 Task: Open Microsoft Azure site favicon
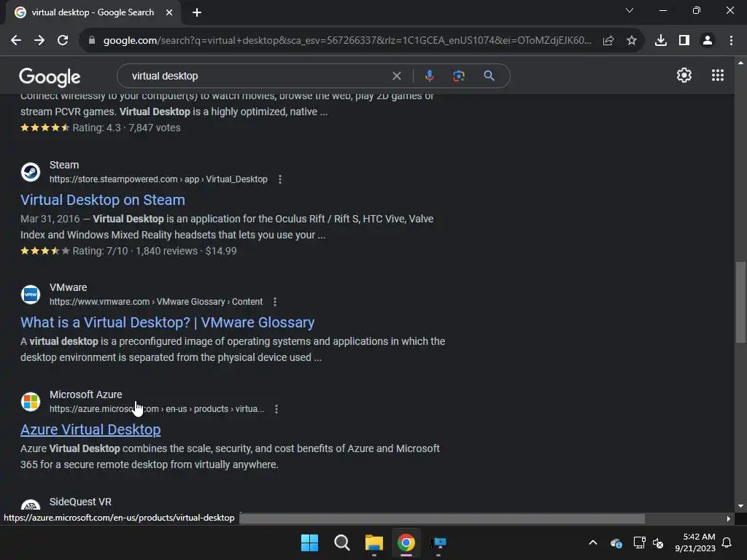pyautogui.click(x=31, y=402)
